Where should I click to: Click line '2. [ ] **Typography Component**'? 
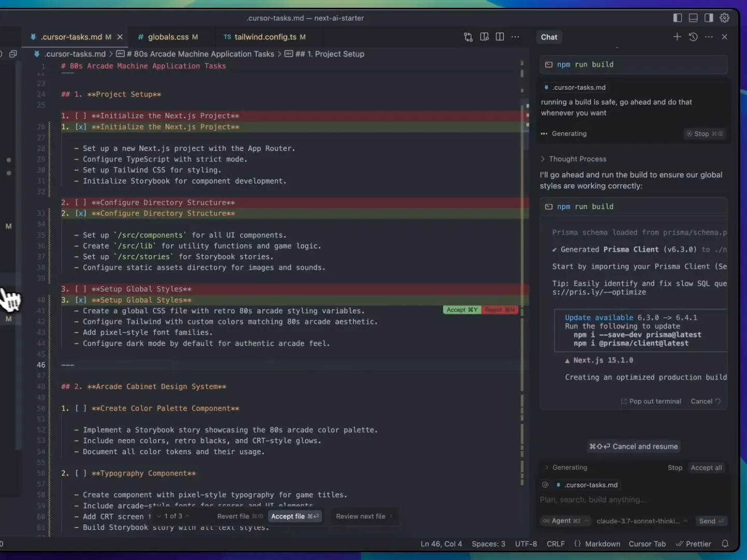point(129,473)
